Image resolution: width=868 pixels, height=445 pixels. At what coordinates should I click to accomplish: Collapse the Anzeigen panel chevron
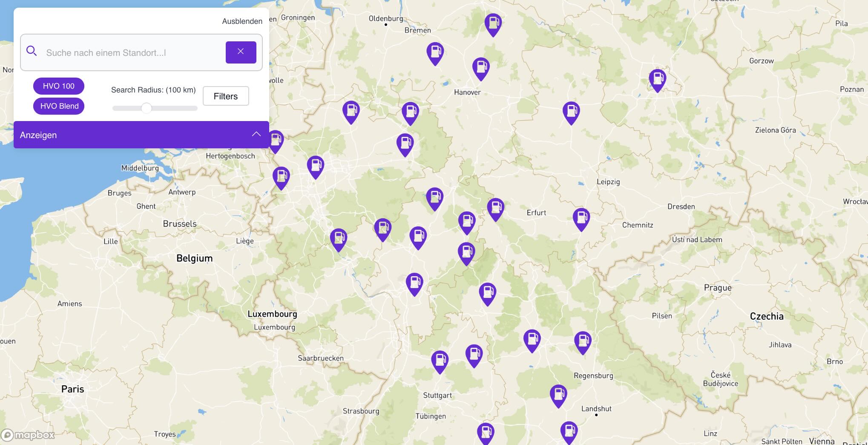[x=256, y=133]
